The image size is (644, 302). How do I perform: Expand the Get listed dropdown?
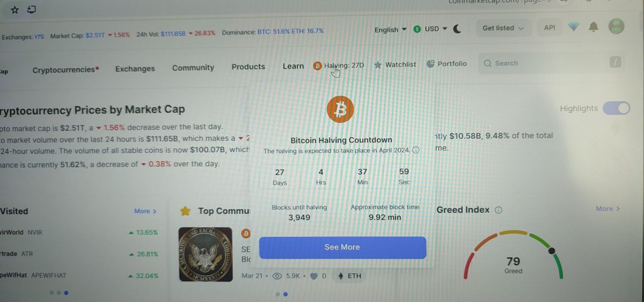point(503,28)
